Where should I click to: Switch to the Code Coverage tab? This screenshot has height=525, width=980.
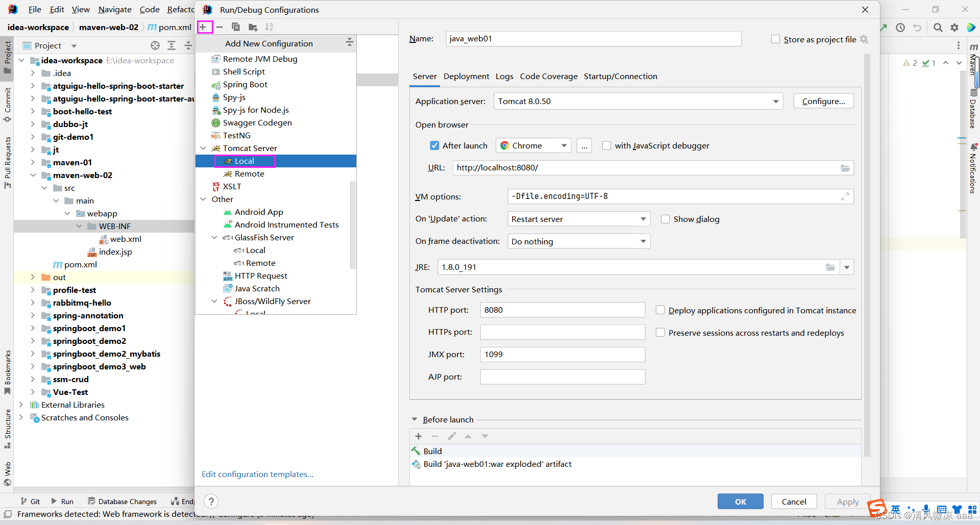coord(549,77)
